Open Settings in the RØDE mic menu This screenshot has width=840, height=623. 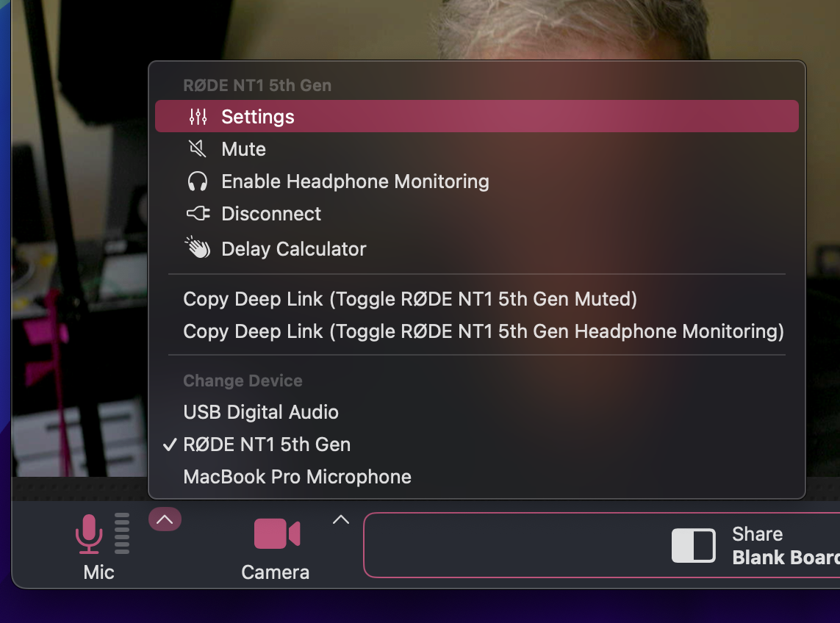coord(477,116)
